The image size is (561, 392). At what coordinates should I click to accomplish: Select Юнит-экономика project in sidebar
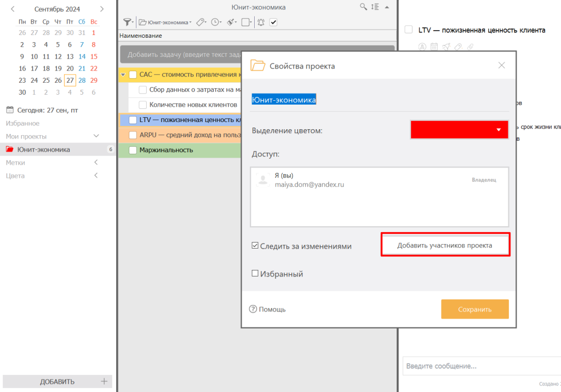(x=43, y=149)
